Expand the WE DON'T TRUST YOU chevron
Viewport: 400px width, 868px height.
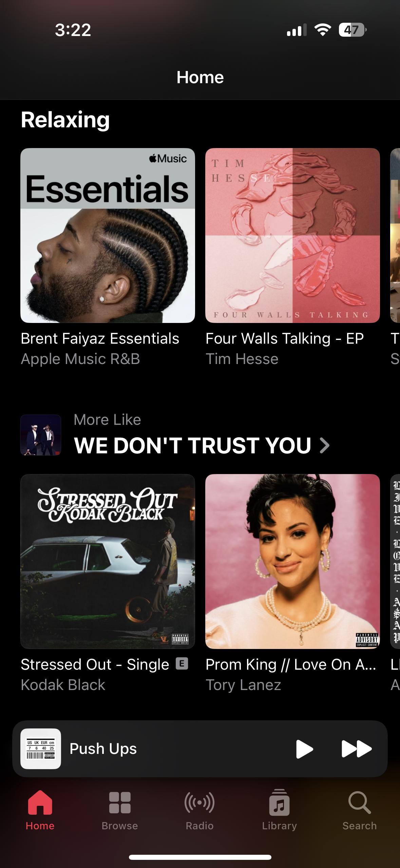click(325, 446)
